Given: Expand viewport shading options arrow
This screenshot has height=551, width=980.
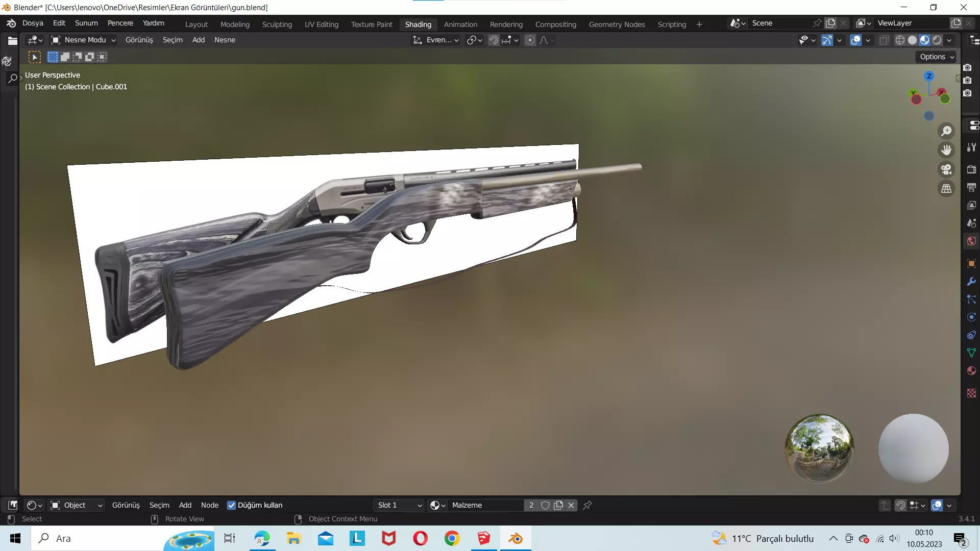Looking at the screenshot, I should (x=949, y=40).
